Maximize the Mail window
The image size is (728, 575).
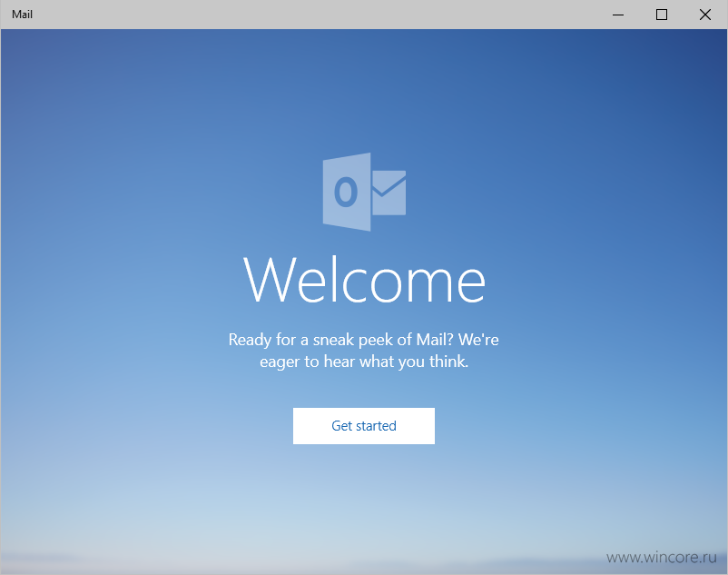point(662,15)
